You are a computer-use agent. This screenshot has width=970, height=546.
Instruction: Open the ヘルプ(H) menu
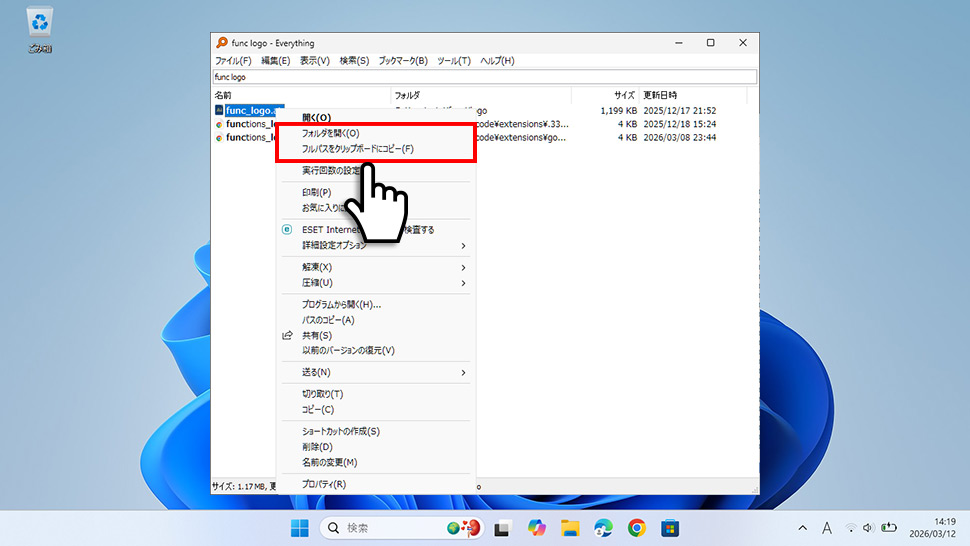click(x=497, y=61)
